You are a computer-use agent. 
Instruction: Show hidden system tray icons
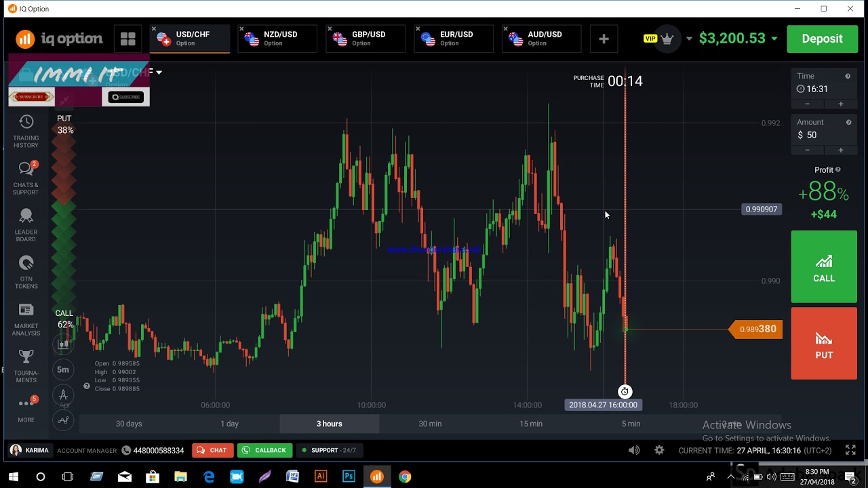coord(731,476)
